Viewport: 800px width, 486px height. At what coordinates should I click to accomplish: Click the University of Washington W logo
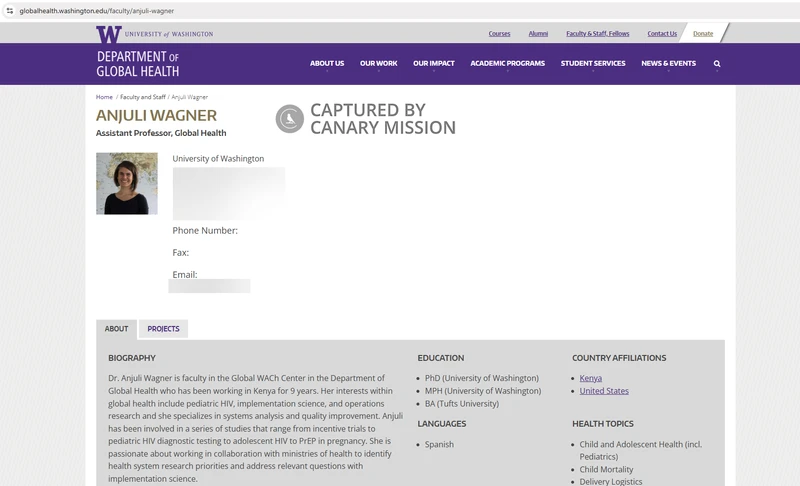pos(109,34)
